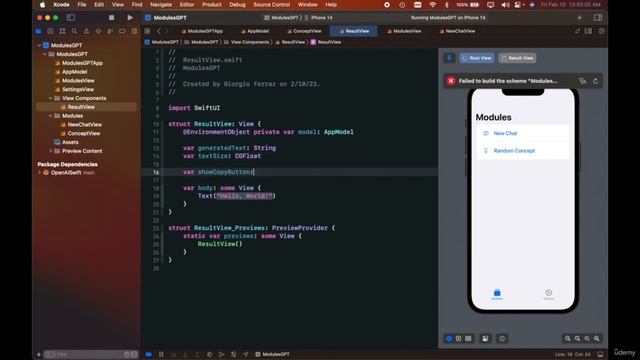Run the app with the Play button
The width and height of the screenshot is (640, 360).
[130, 18]
